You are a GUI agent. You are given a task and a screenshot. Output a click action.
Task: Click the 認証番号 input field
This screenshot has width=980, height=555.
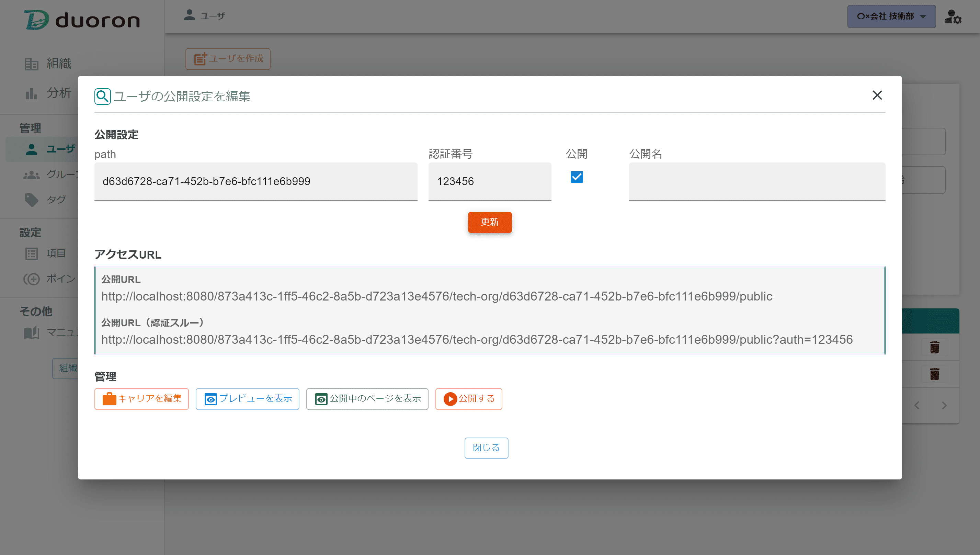coord(490,181)
